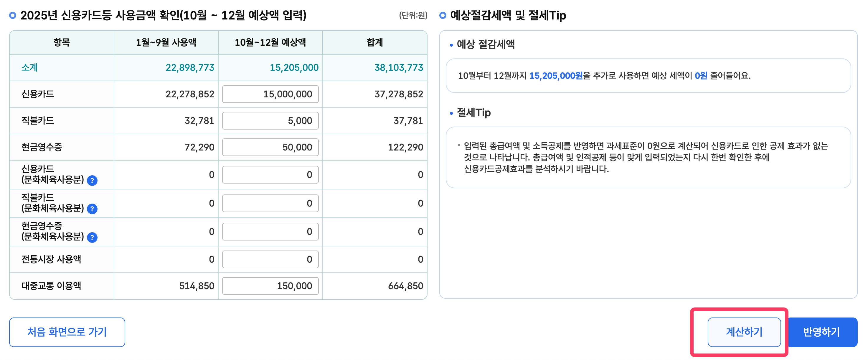Click 대중교통 이용액 input showing 150,000
868x360 pixels.
(x=270, y=286)
